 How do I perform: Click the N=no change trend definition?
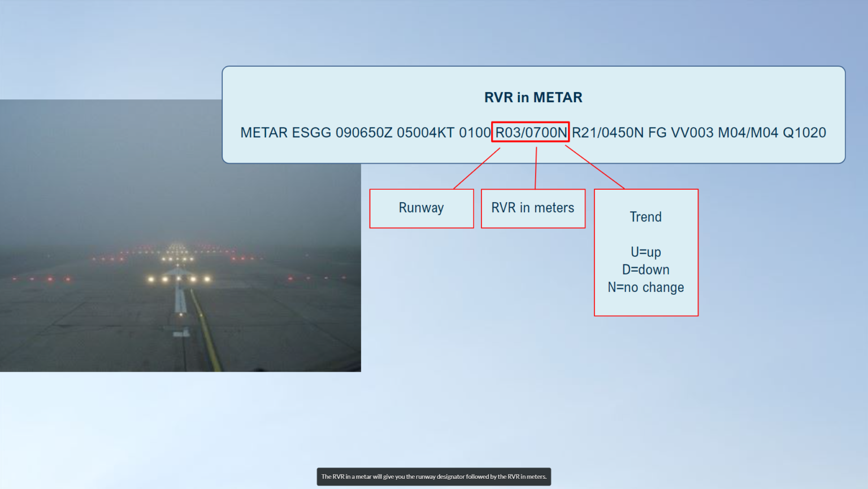tap(646, 287)
